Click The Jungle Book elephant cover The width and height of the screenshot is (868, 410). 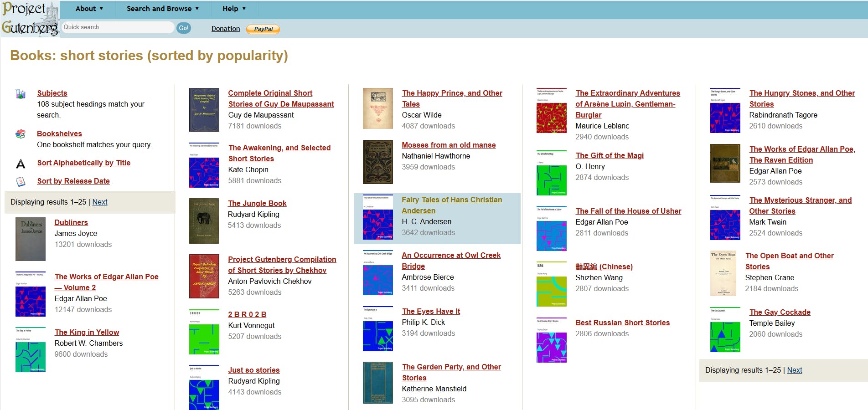pyautogui.click(x=204, y=221)
